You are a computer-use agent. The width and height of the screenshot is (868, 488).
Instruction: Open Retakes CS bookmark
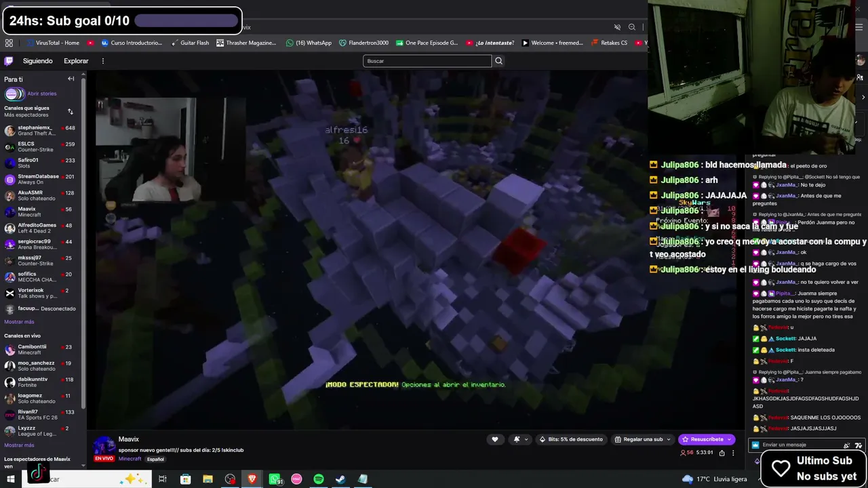[x=609, y=43]
